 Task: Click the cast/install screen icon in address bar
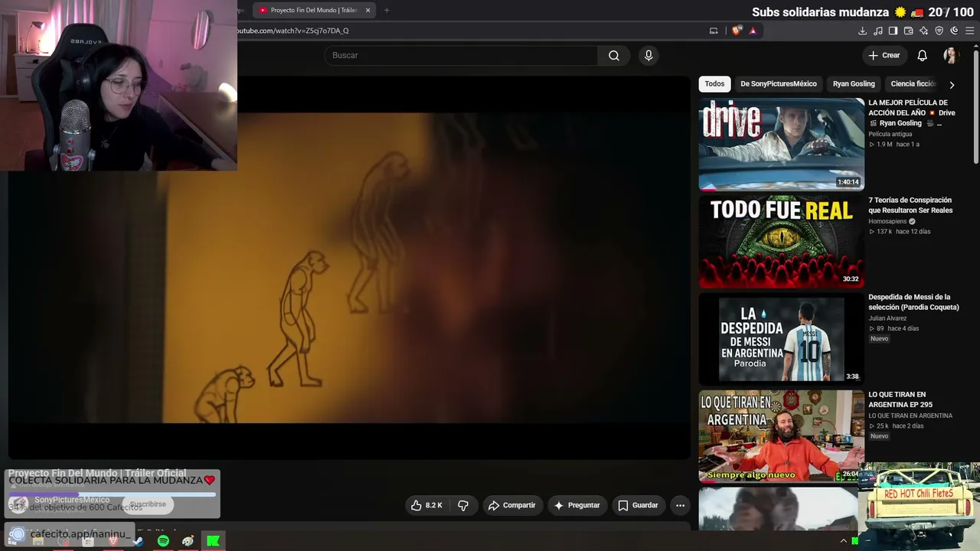pyautogui.click(x=714, y=31)
